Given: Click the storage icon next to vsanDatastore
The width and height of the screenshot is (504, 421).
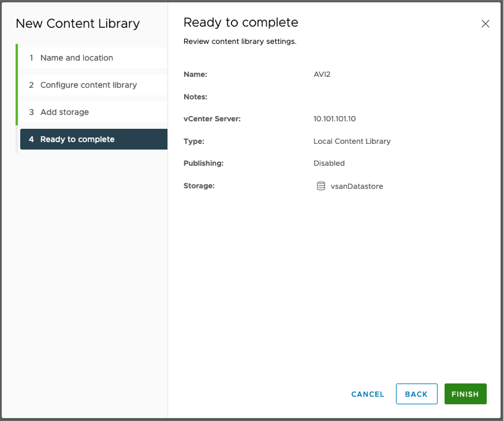Looking at the screenshot, I should point(321,186).
